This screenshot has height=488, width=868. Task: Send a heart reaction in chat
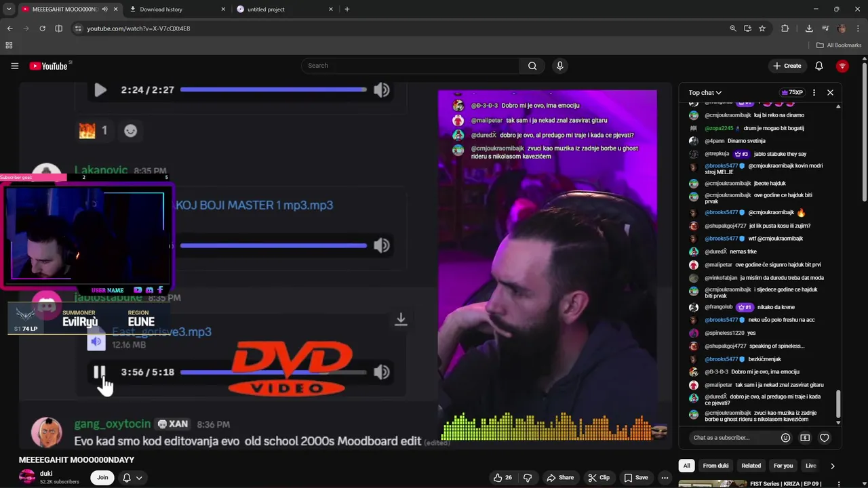[x=825, y=438]
